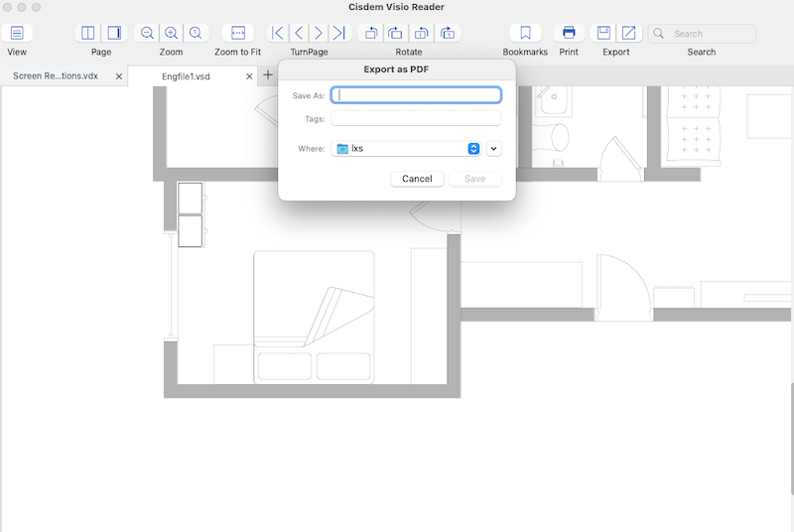Select the second Page layout icon
794x532 pixels.
[x=114, y=34]
